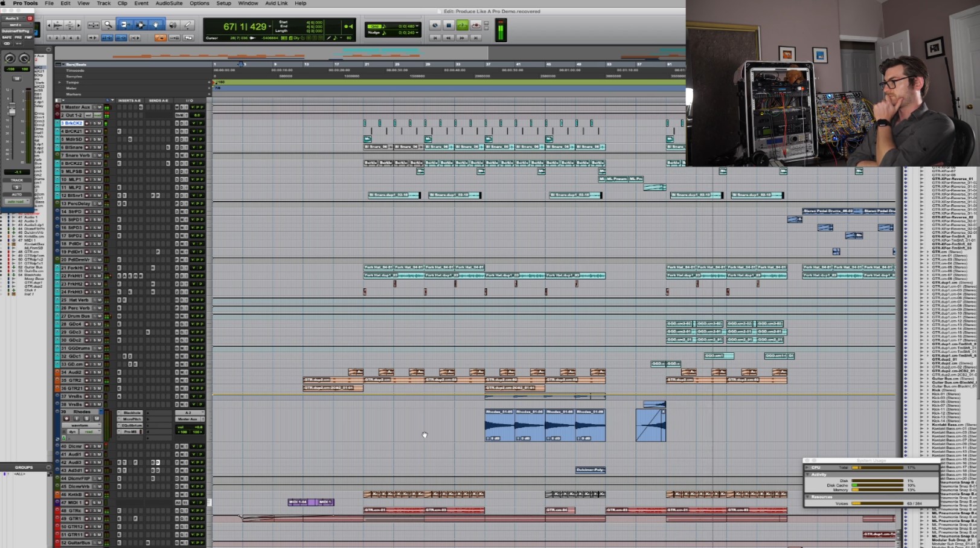Select zoom preset 1
This screenshot has height=548, width=980.
coord(50,37)
